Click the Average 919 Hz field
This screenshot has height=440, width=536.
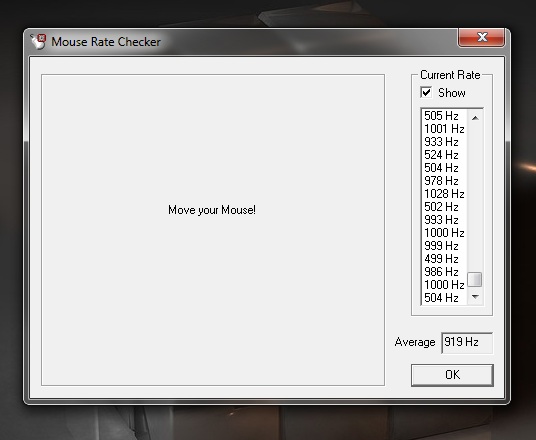(467, 342)
